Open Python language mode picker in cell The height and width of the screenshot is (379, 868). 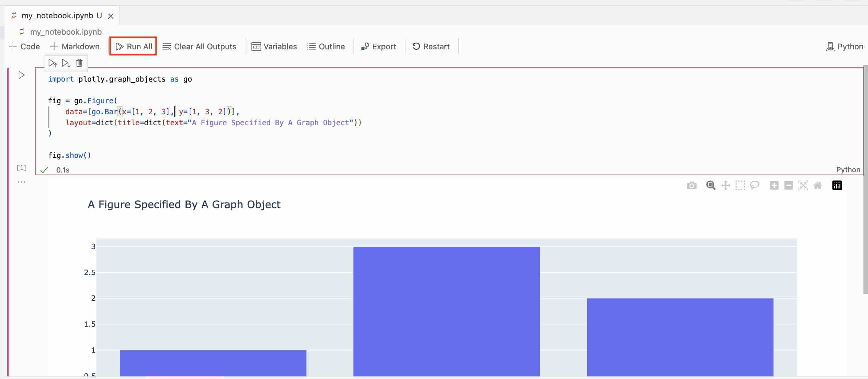(x=848, y=170)
